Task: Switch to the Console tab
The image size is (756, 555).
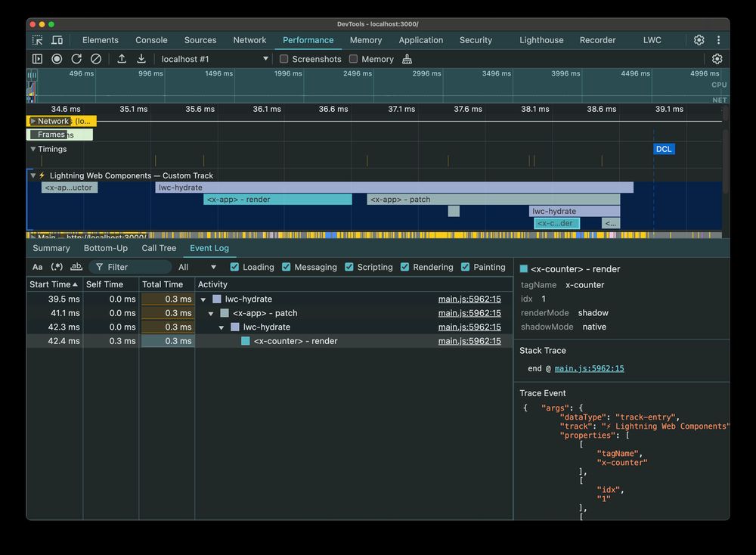Action: click(151, 40)
